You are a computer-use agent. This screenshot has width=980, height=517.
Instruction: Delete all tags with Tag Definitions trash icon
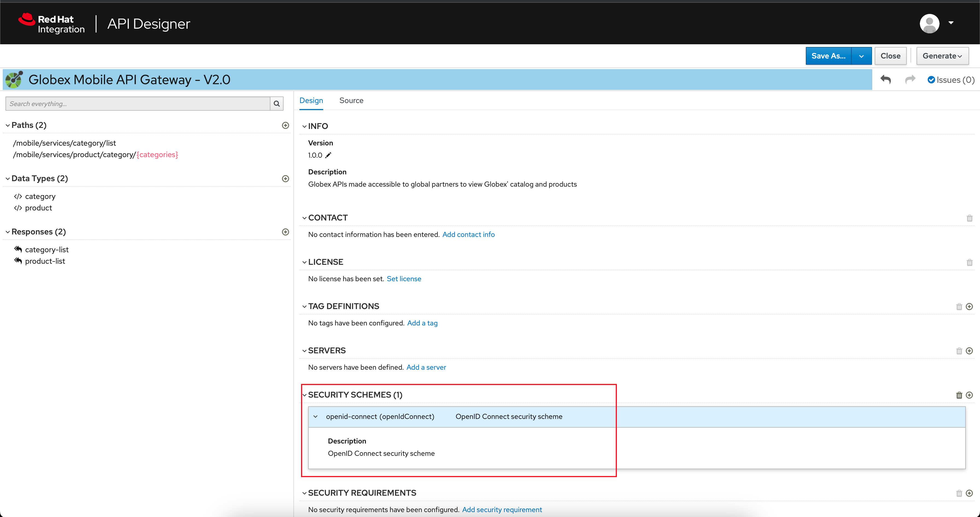point(959,306)
